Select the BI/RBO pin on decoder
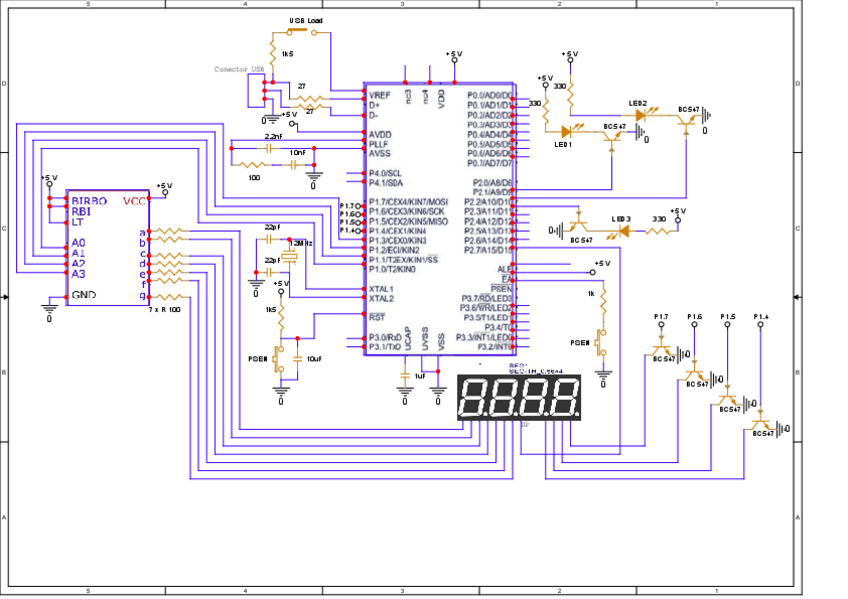The image size is (848, 599). point(89,201)
